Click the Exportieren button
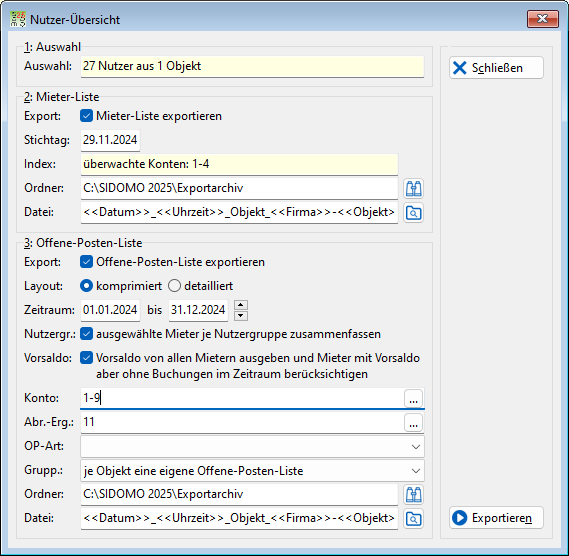 point(496,518)
